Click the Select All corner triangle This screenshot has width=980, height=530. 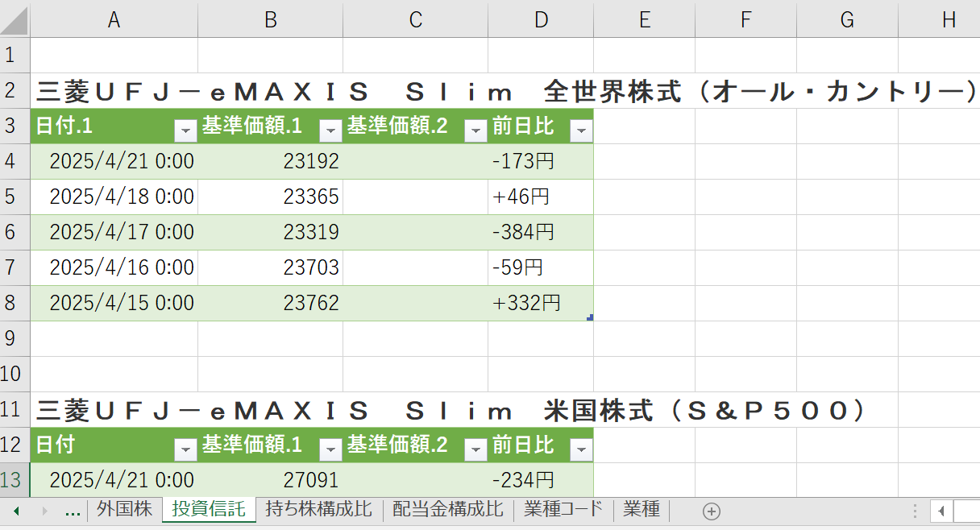pyautogui.click(x=15, y=19)
